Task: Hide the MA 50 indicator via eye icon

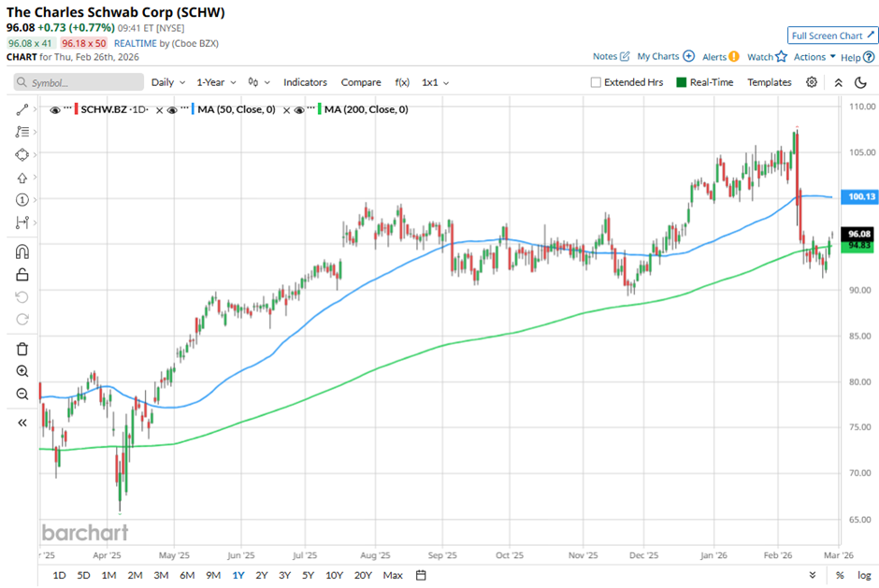Action: 182,110
